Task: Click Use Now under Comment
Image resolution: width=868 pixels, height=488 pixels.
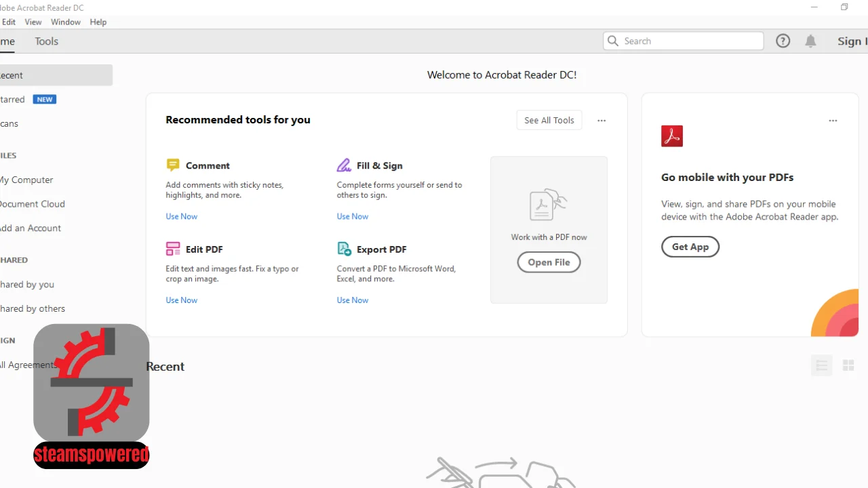Action: click(182, 216)
